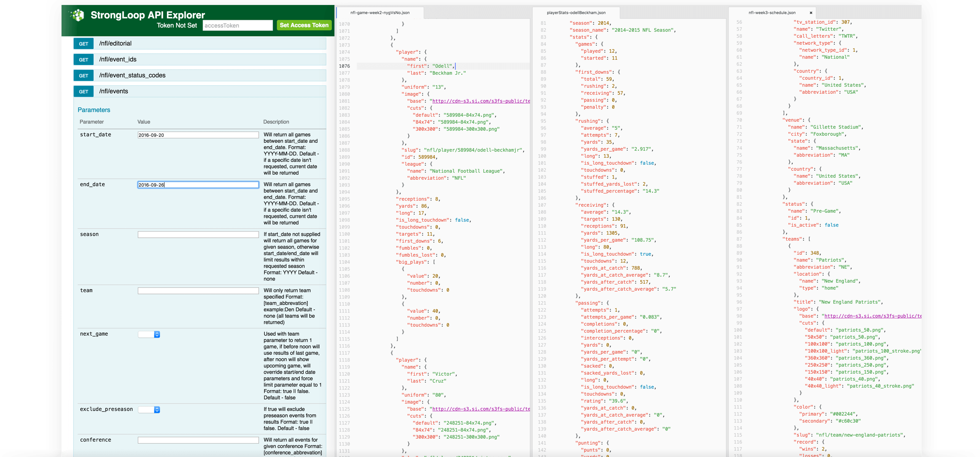Click the GET badge for /nfl/editorial
Viewport: 980px width, 457px height.
pyautogui.click(x=83, y=44)
